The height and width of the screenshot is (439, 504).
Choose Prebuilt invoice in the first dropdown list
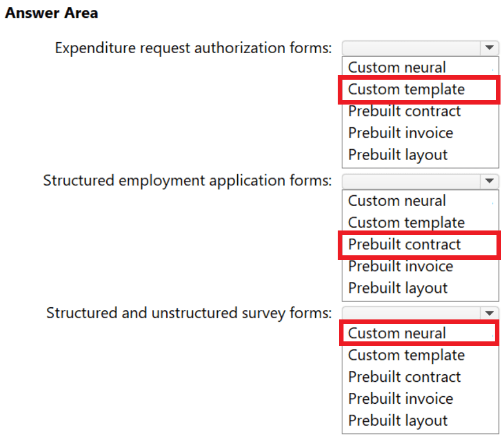point(400,133)
